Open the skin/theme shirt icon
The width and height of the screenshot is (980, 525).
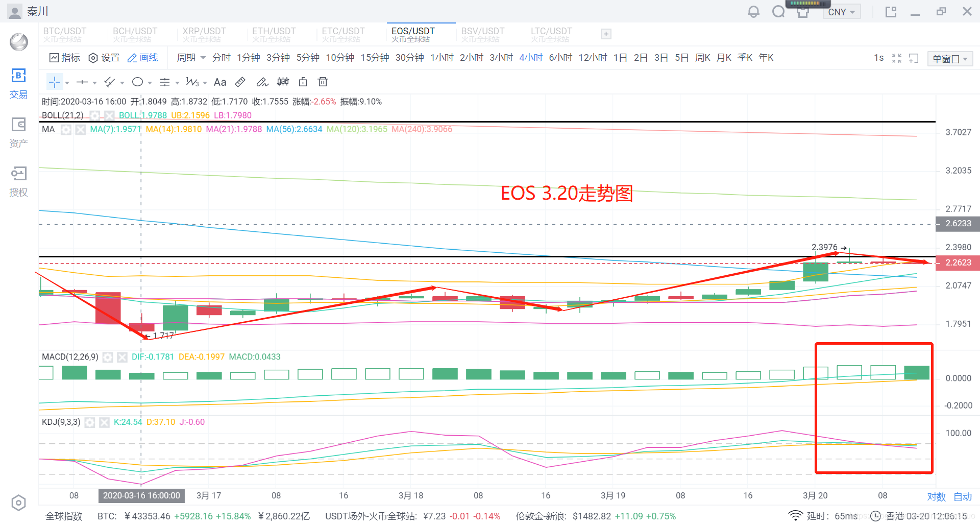tap(803, 13)
